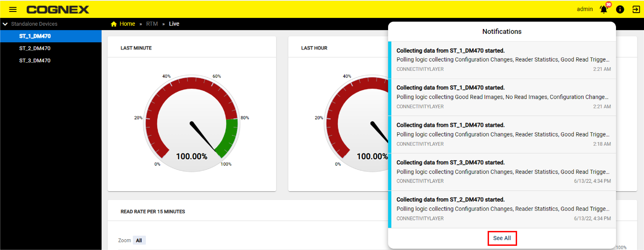Collapse the Standalone Devices tree
Viewport: 644px width, 250px height.
5,24
